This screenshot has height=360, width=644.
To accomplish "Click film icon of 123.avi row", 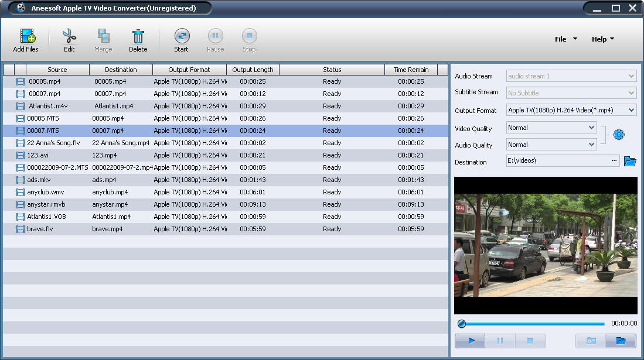I will point(20,156).
